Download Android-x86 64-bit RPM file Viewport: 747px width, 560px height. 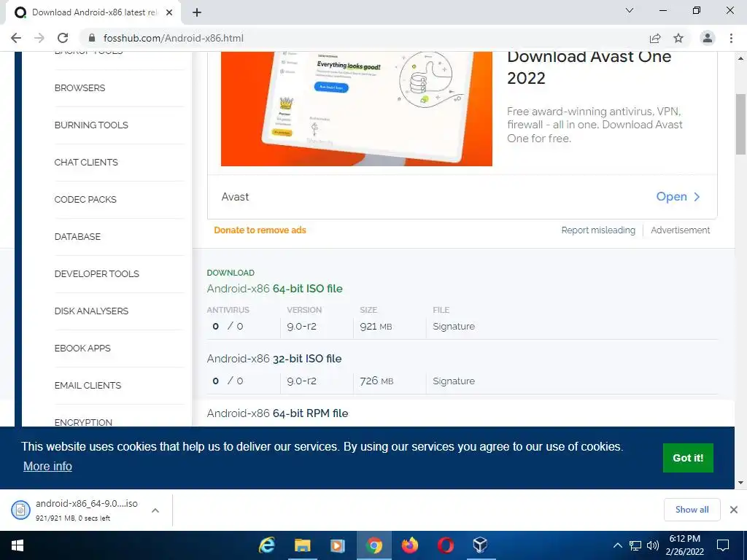[x=277, y=413]
